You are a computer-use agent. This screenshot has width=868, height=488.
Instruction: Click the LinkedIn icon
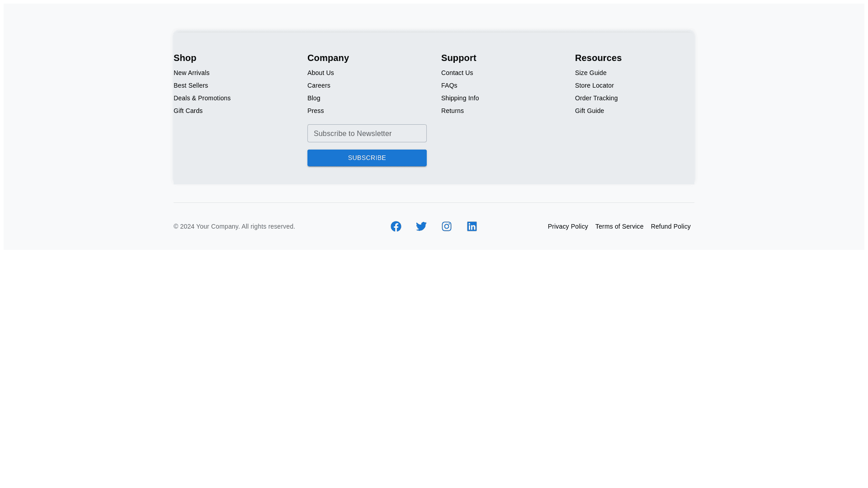point(472,226)
